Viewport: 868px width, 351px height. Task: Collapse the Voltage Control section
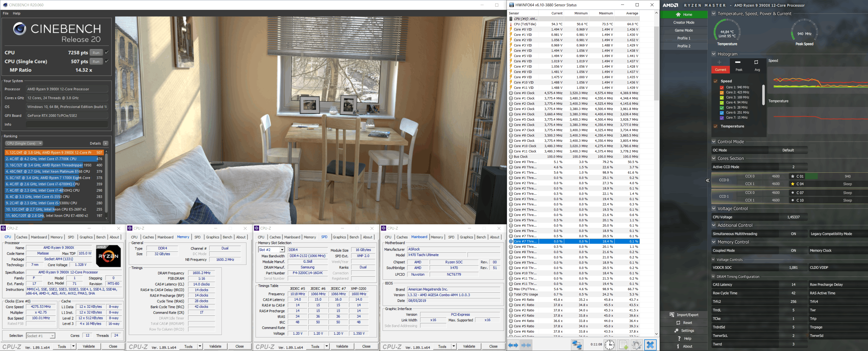[714, 208]
